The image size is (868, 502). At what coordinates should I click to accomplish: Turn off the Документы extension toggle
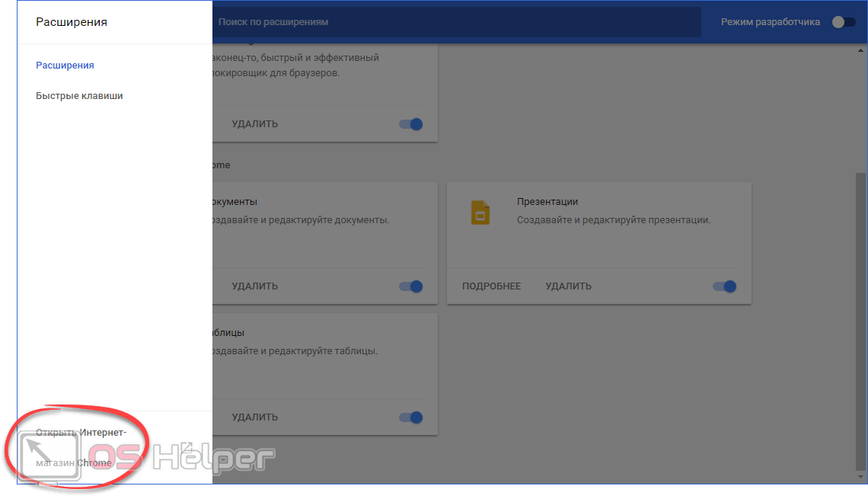410,286
